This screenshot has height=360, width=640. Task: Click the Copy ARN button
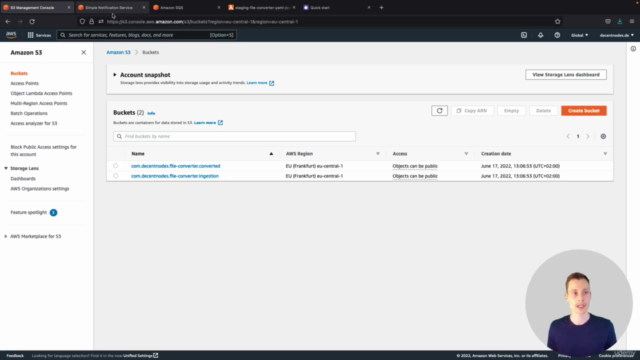[472, 111]
